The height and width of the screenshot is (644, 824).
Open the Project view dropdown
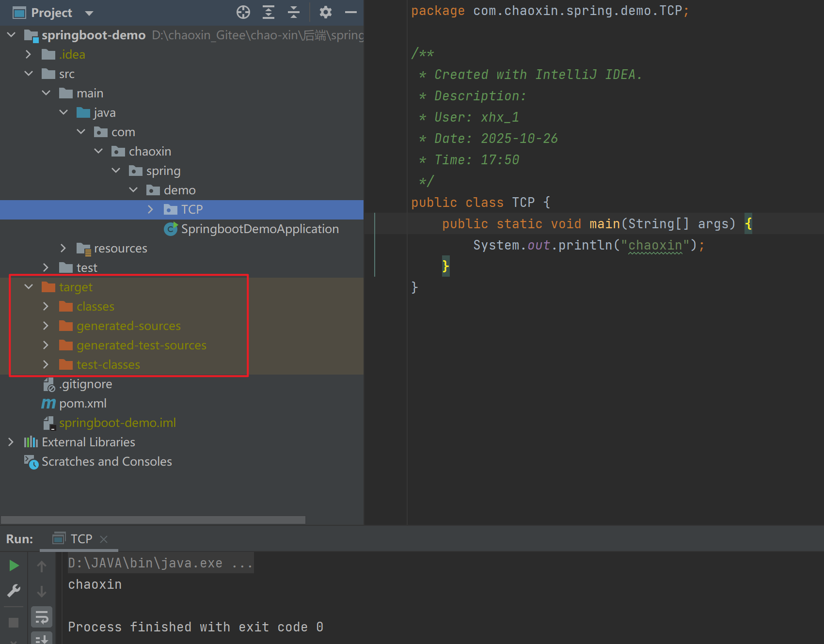click(x=89, y=13)
